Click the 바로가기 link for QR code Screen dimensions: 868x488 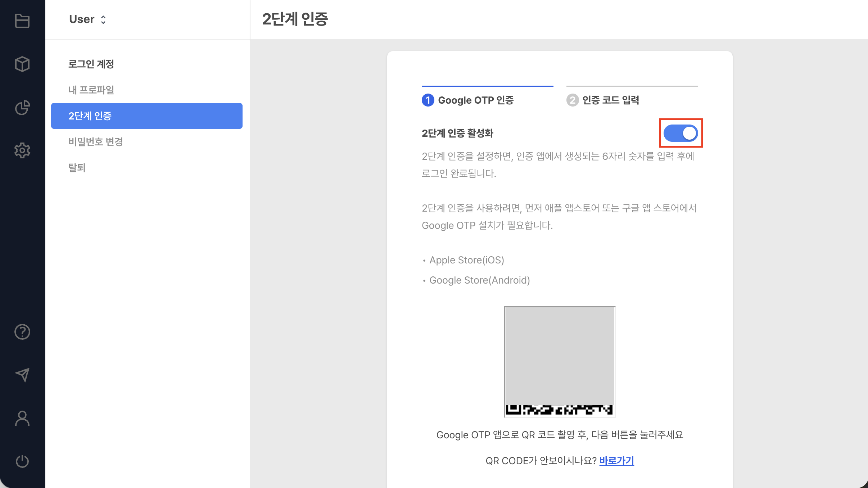(616, 461)
